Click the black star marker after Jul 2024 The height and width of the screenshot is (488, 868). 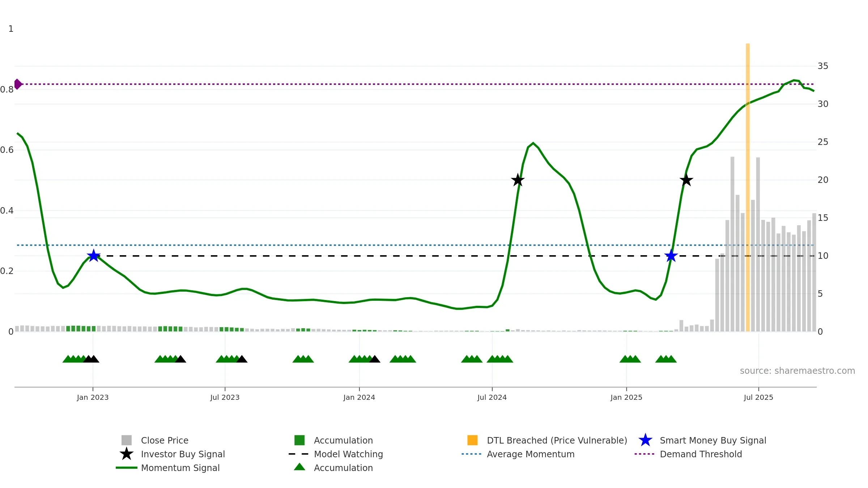click(518, 180)
